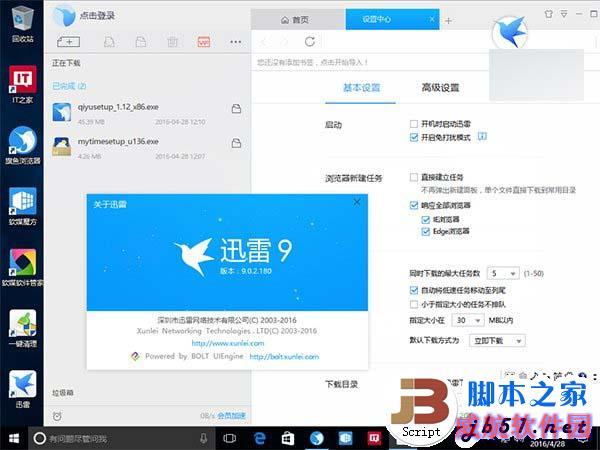Enable 直接建立任务 checkbox
This screenshot has width=600, height=450.
pos(414,177)
